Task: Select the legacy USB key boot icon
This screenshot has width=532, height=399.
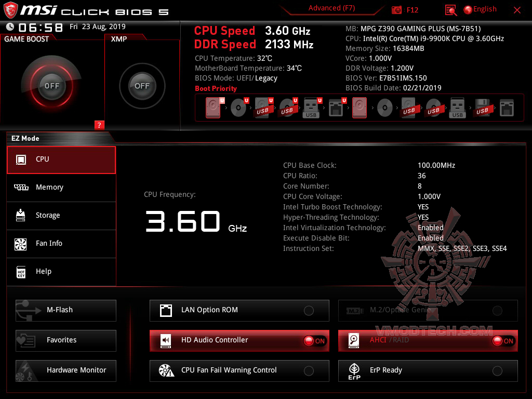Action: point(457,108)
